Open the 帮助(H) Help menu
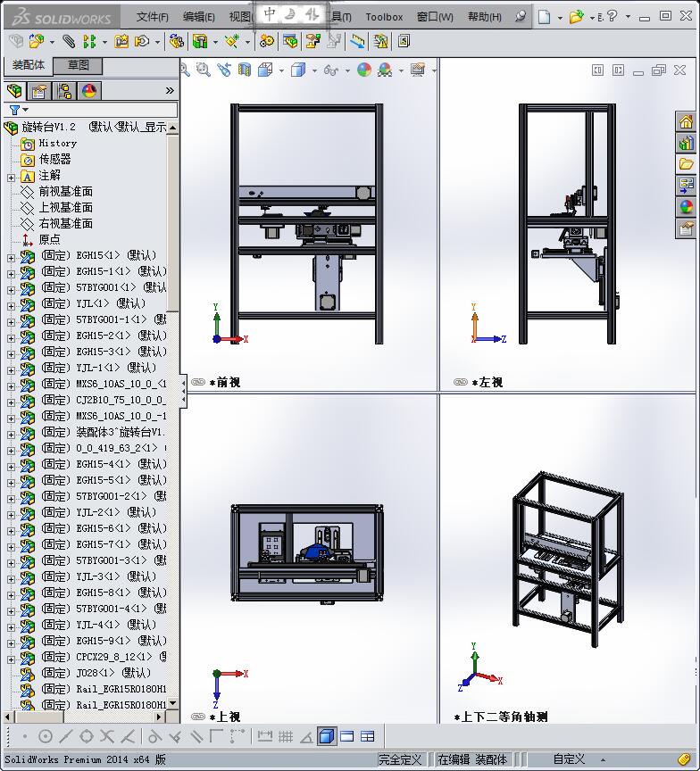This screenshot has height=771, width=700. click(485, 17)
